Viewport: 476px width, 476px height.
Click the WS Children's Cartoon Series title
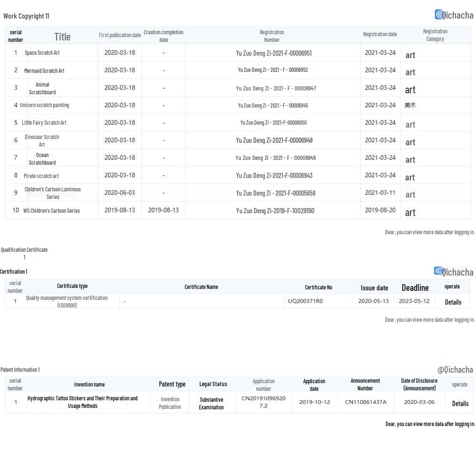pos(51,210)
